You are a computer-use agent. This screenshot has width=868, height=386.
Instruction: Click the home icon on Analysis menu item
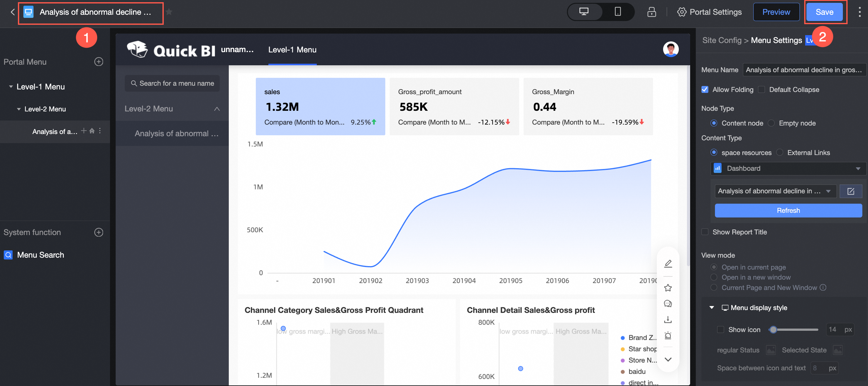pyautogui.click(x=92, y=131)
